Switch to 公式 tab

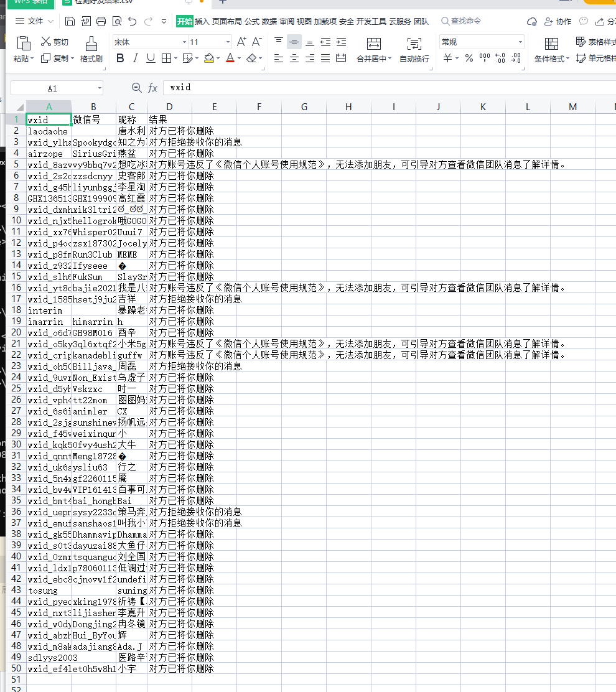252,21
